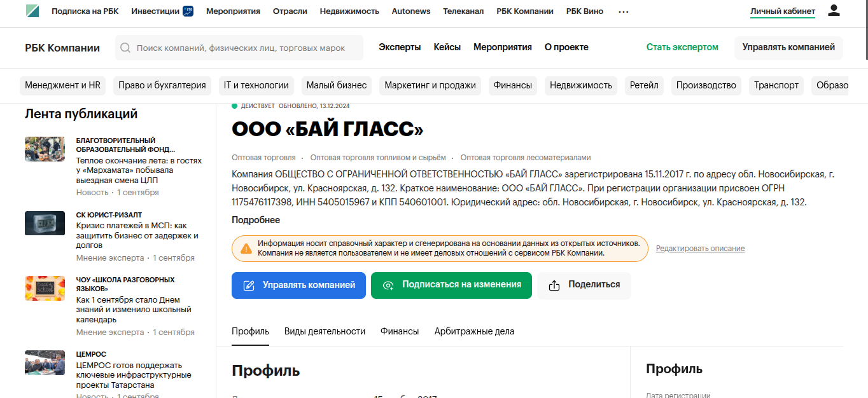Click the orange warning triangle icon

pos(246,249)
